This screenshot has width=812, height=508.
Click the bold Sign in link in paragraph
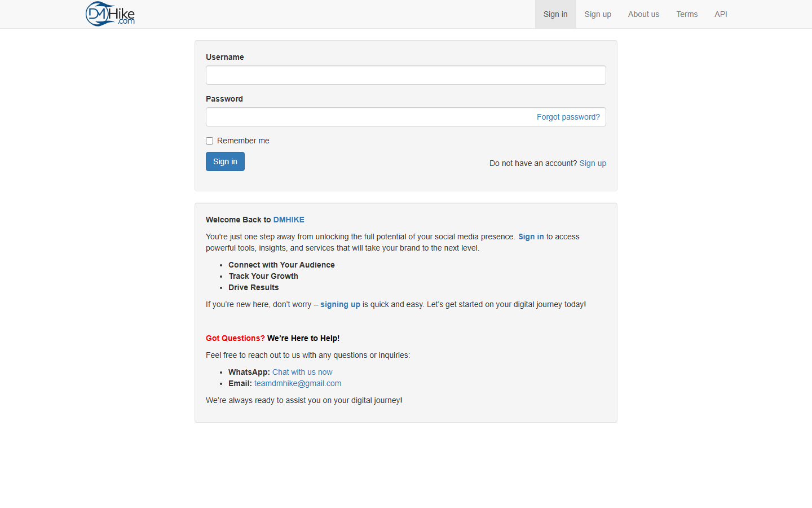pos(531,237)
